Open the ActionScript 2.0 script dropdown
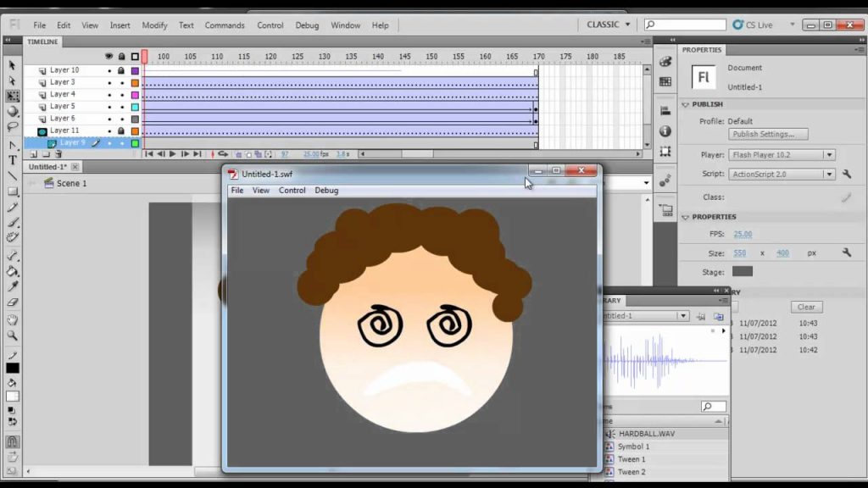The height and width of the screenshot is (488, 868). pos(782,175)
